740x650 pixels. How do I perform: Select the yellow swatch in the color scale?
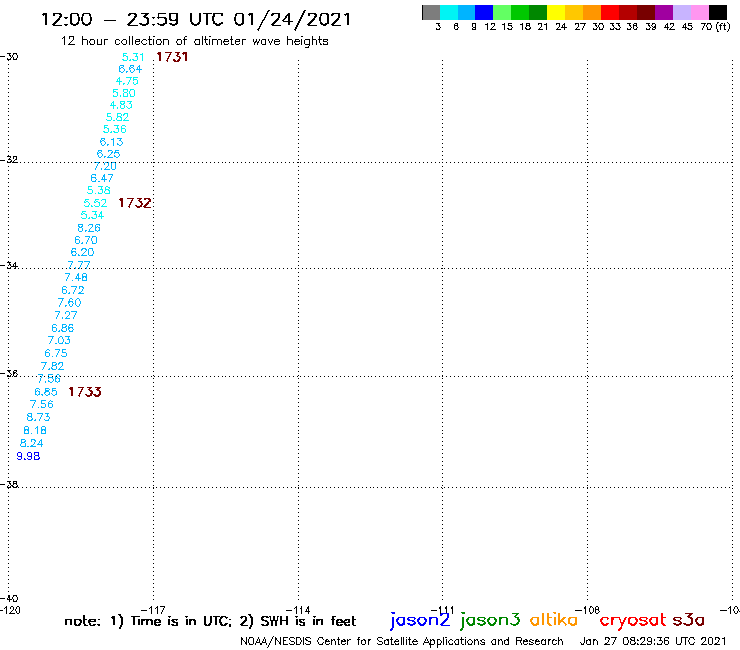556,12
